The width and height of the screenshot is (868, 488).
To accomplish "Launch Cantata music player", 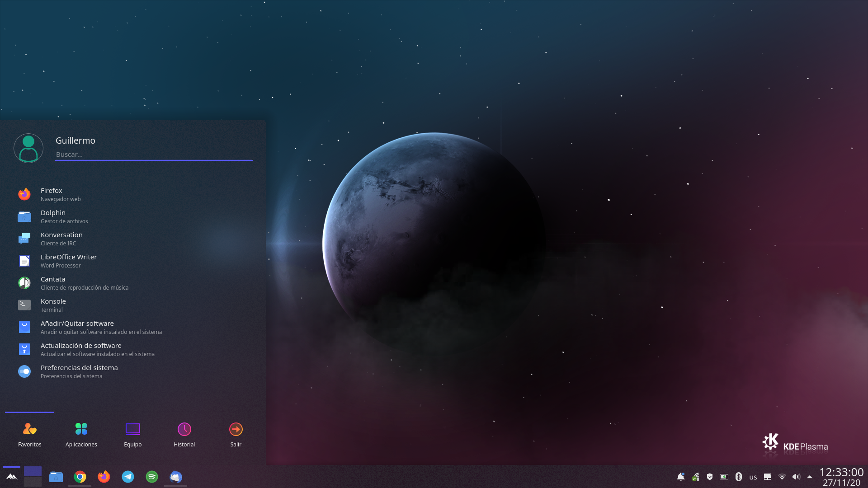I will (53, 283).
